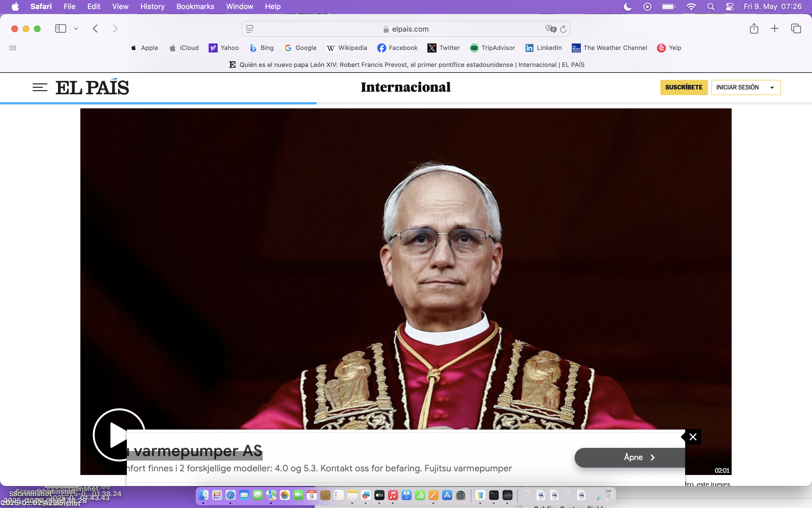Open the Safari menu
Viewport: 812px width, 508px height.
click(41, 6)
